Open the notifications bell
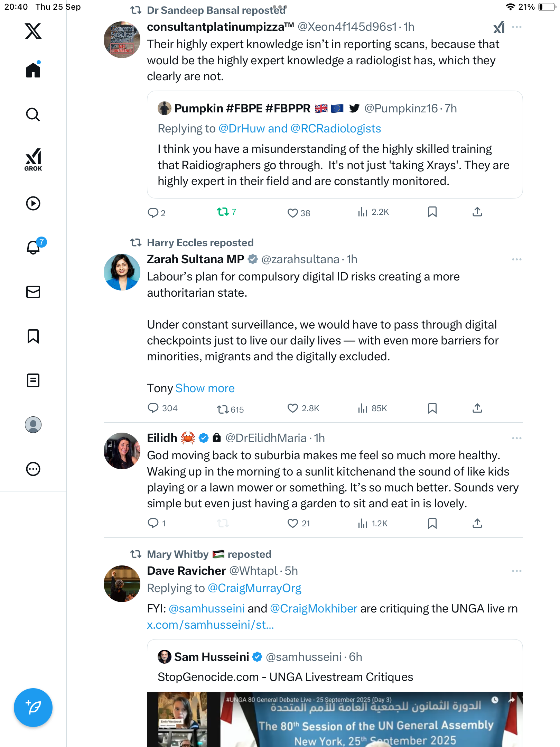 coord(34,247)
